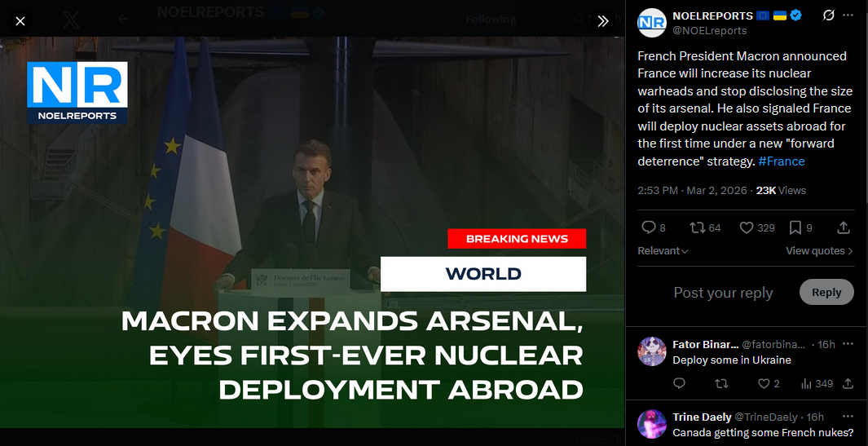
Task: Open the #France hashtag
Action: [781, 161]
